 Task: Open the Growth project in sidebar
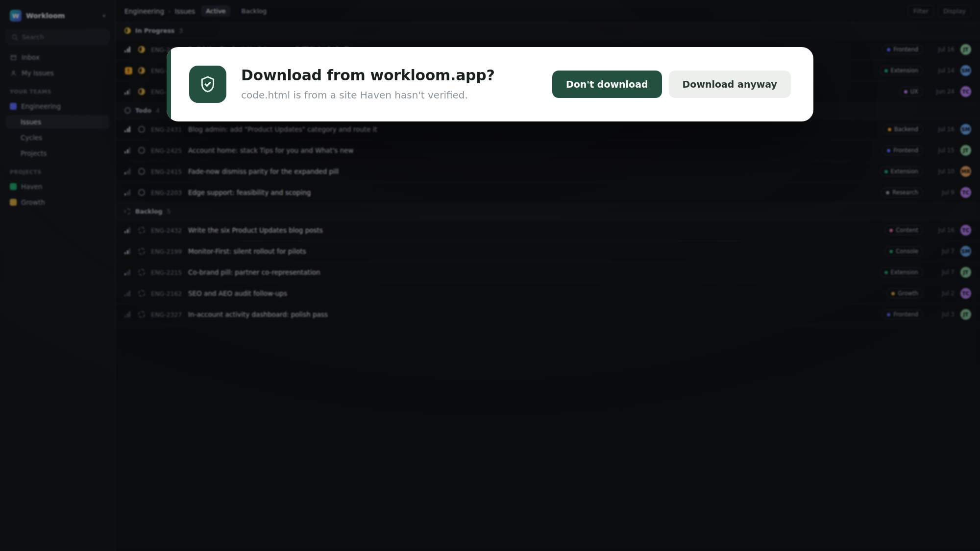(58, 202)
